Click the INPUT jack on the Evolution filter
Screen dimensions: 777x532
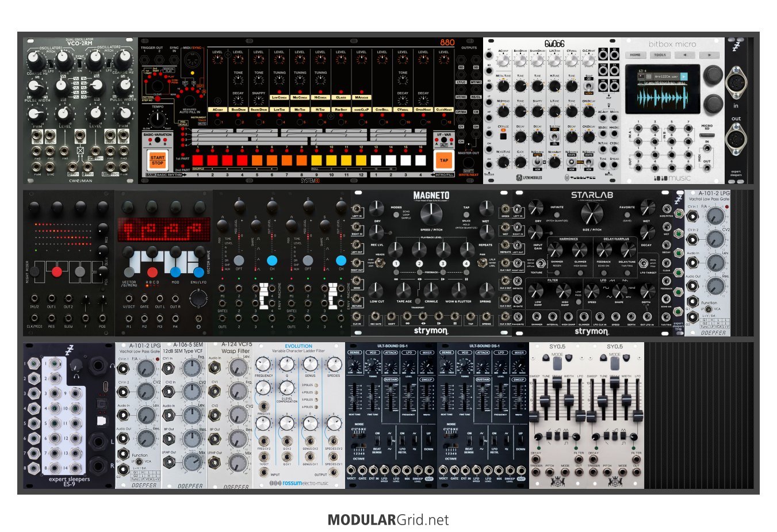point(263,473)
